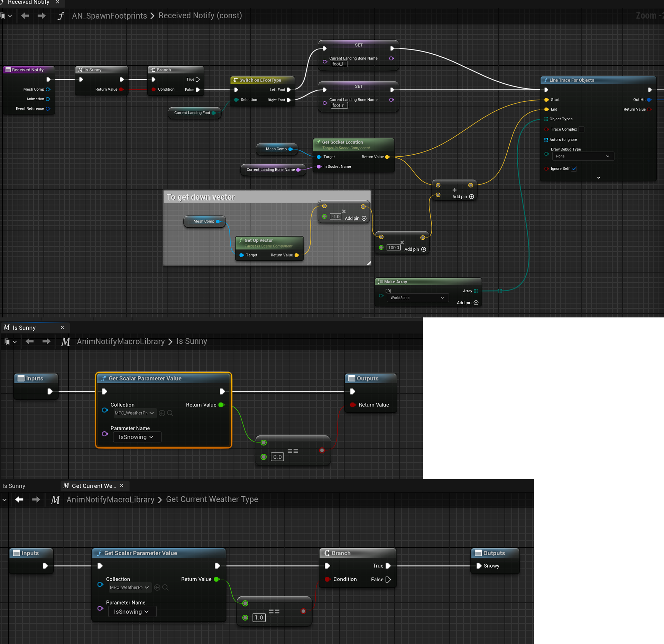Viewport: 664px width, 644px height.
Task: Click Line Trace Start input pin
Action: click(546, 100)
